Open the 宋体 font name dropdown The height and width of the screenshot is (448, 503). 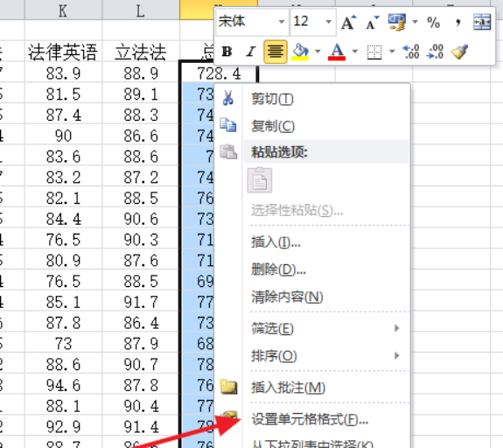(282, 22)
